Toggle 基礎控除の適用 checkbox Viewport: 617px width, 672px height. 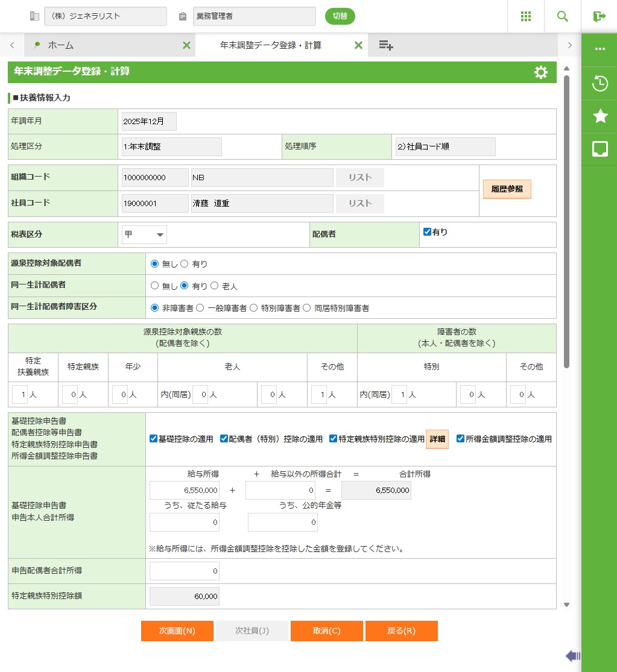153,439
